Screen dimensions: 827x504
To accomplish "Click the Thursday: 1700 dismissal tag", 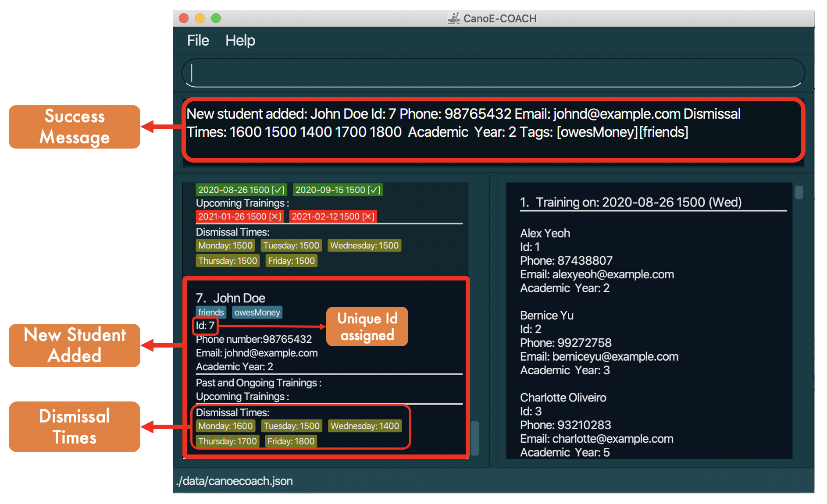I will [x=228, y=441].
